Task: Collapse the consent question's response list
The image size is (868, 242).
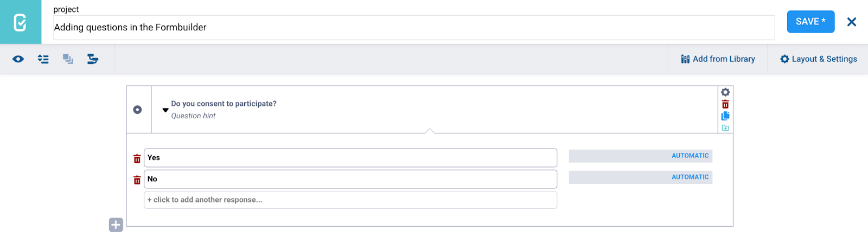Action: coord(165,110)
